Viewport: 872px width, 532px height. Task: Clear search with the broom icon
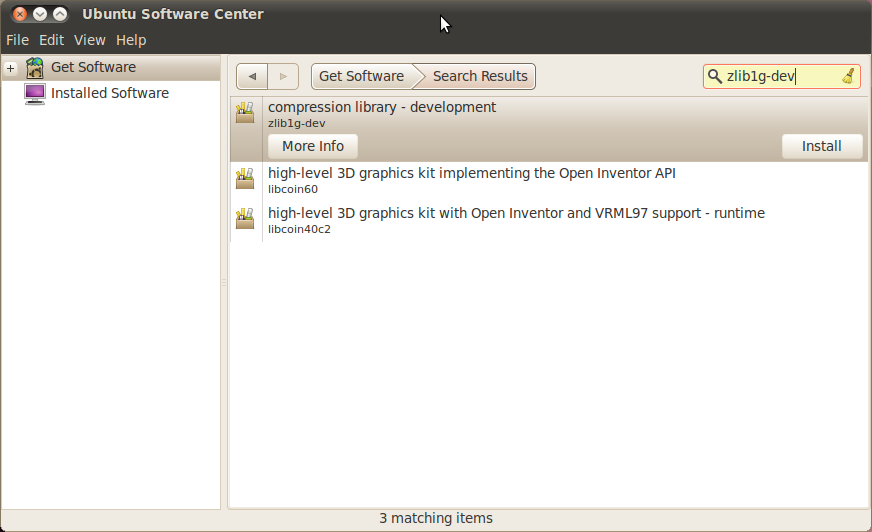tap(848, 76)
